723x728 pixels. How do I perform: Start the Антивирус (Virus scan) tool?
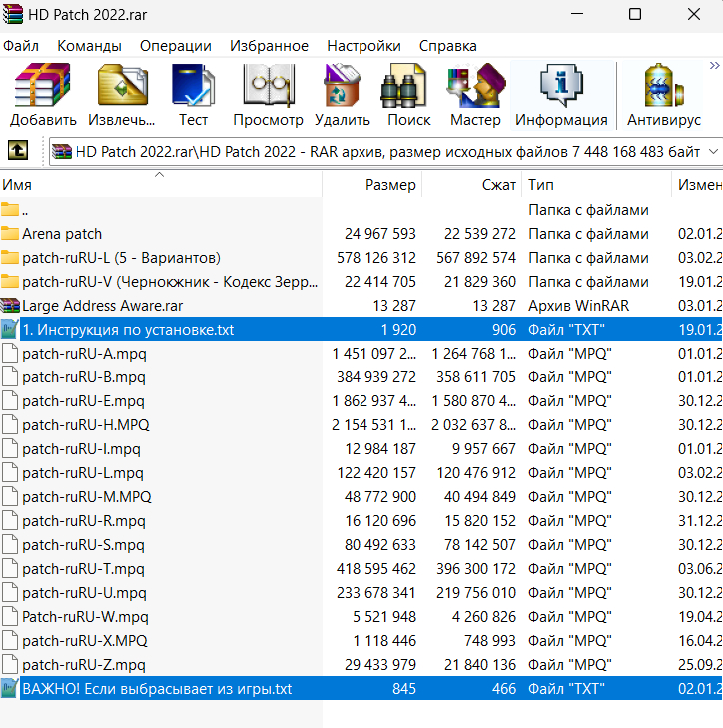pyautogui.click(x=663, y=96)
